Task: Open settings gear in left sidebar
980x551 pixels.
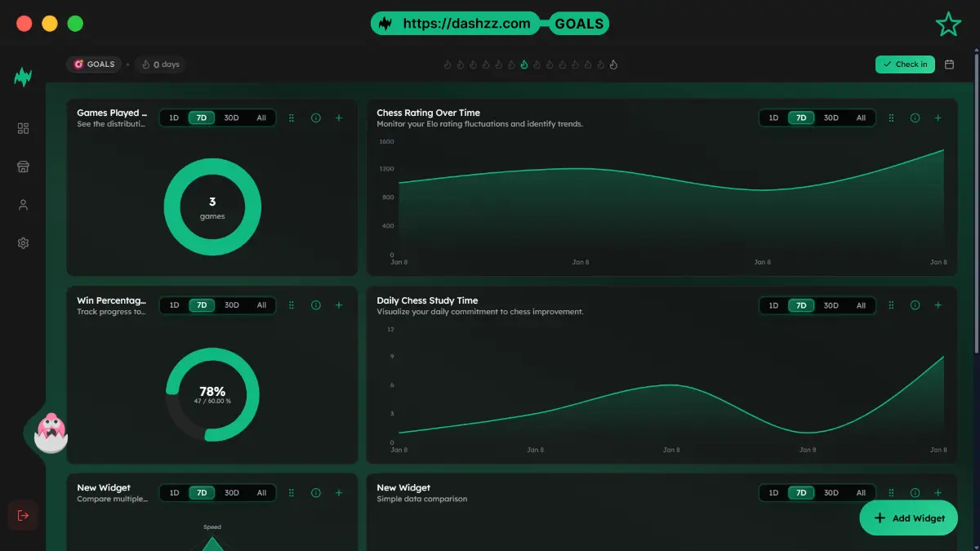Action: point(23,243)
